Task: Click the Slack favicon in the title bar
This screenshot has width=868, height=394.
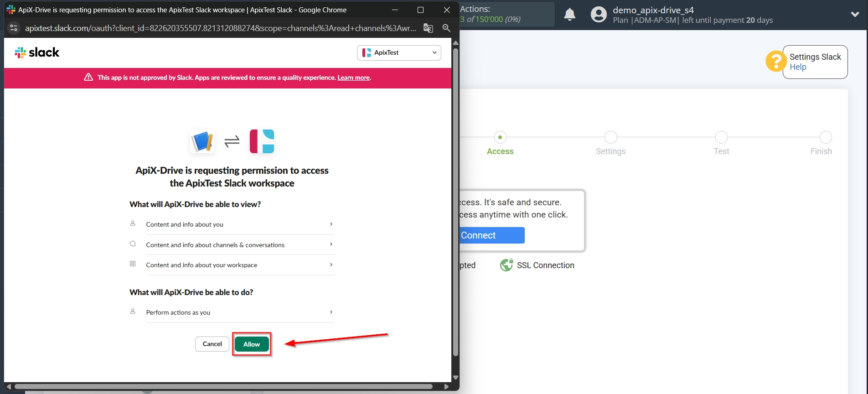Action: pyautogui.click(x=11, y=10)
